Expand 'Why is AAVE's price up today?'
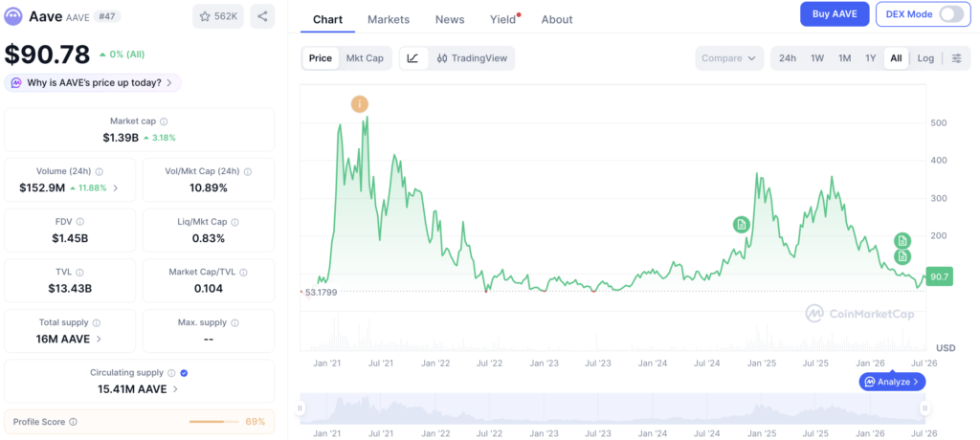Viewport: 980px width, 440px height. click(x=93, y=82)
